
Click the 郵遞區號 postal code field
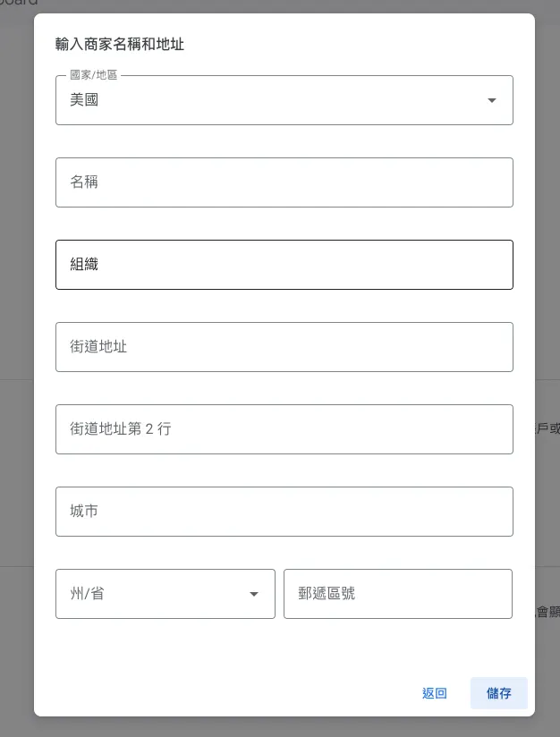[x=397, y=594]
